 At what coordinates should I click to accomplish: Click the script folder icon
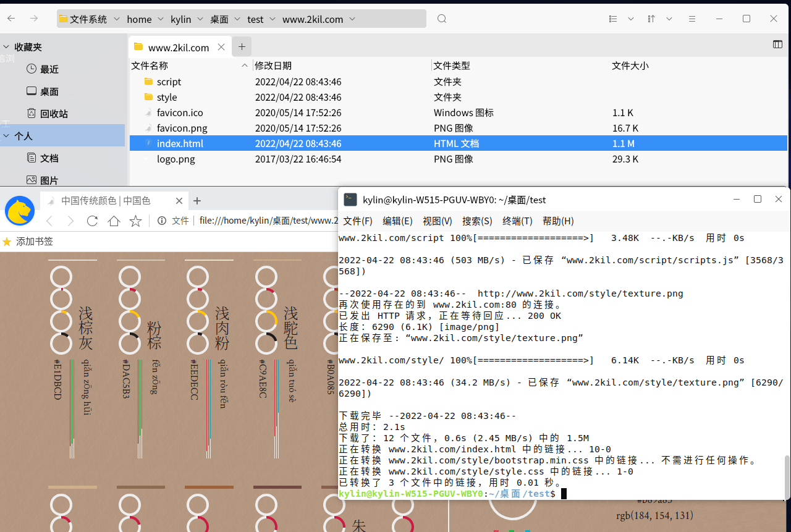click(148, 82)
